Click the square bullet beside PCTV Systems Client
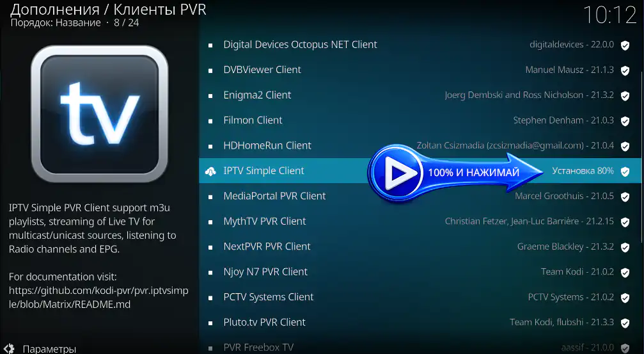The height and width of the screenshot is (354, 644). (x=210, y=298)
